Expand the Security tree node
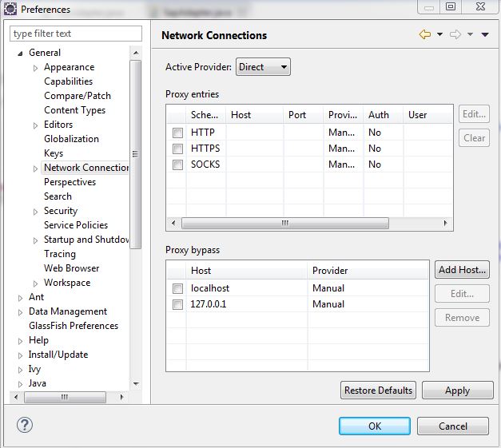501x448 pixels. click(35, 212)
